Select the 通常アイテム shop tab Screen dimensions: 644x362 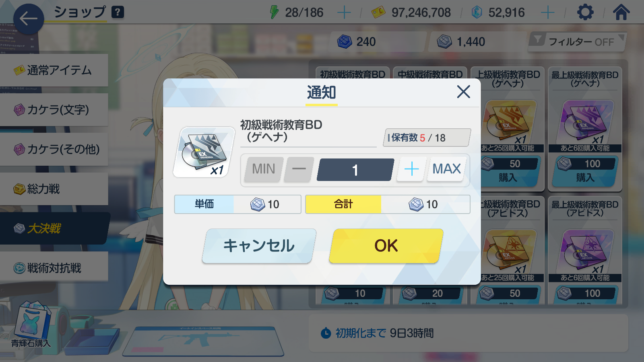[54, 70]
